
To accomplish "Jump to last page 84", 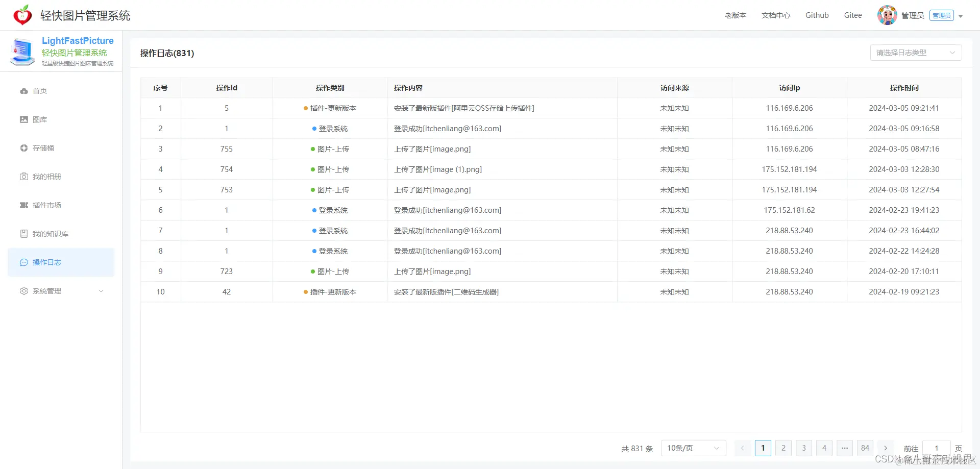I will coord(865,448).
